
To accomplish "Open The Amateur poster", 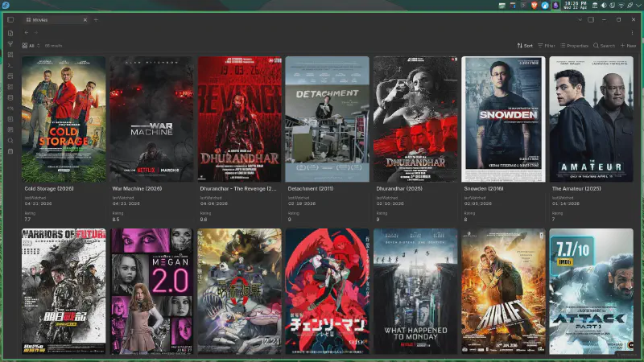I will pyautogui.click(x=591, y=119).
